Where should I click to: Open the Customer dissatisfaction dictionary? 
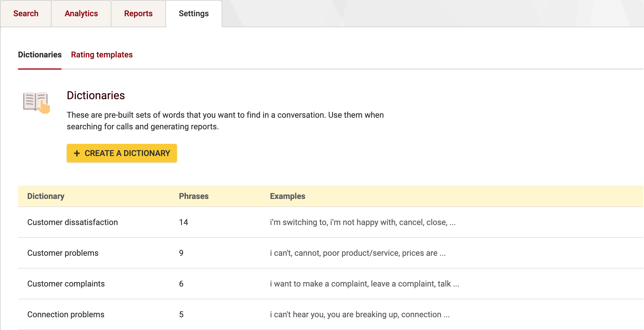click(x=73, y=222)
